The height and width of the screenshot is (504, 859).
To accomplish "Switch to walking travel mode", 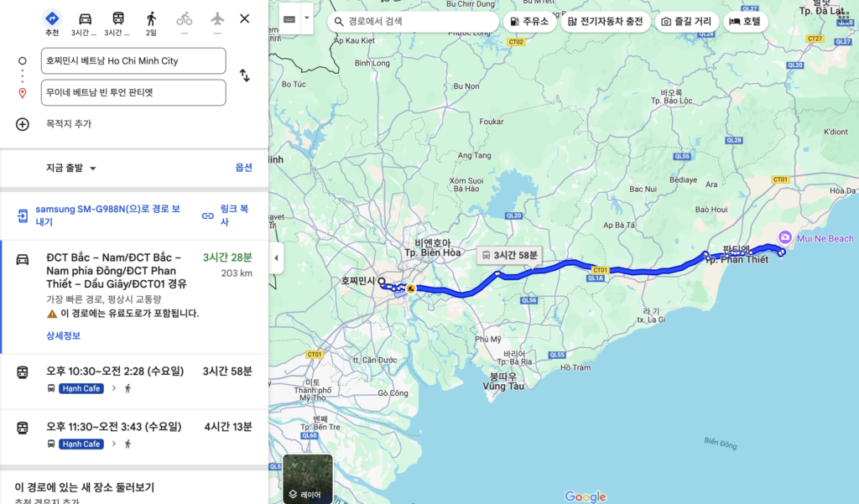I will (151, 18).
